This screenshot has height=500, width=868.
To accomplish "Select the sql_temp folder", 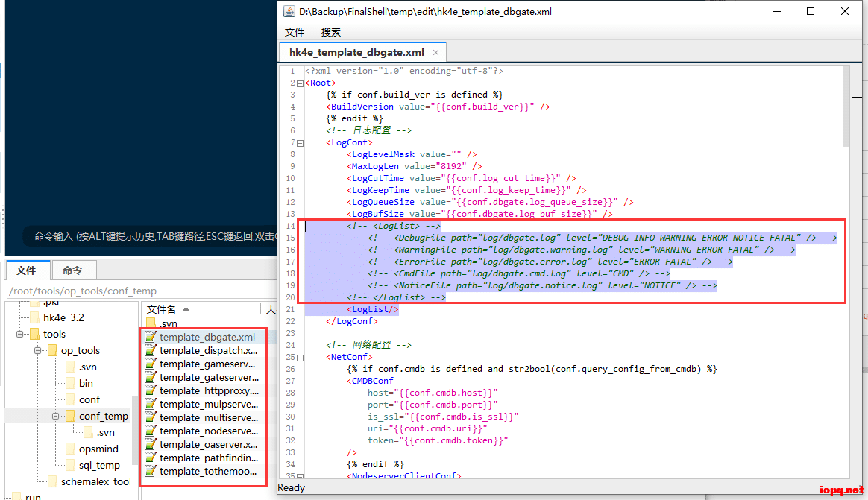I will (x=99, y=465).
